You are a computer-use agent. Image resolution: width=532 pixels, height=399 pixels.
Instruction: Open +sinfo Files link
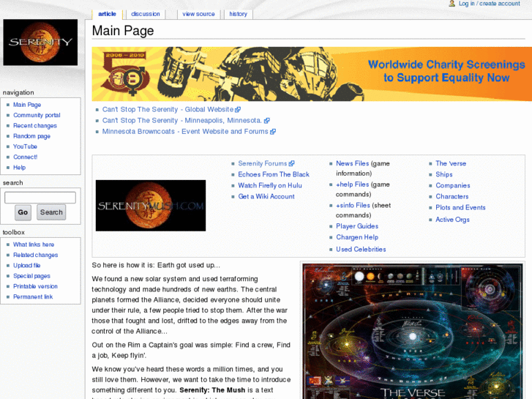pos(353,206)
